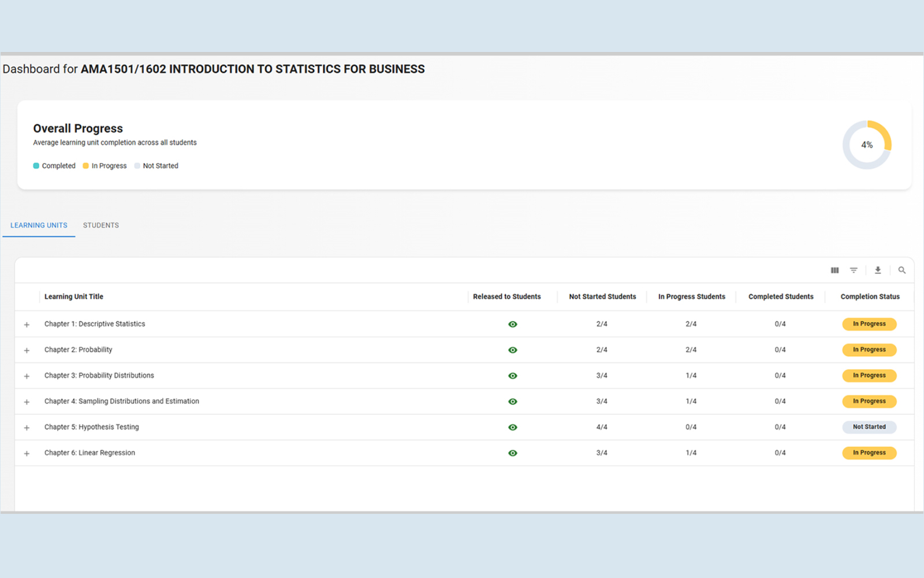Sort by Learning Unit Title column header
This screenshot has width=924, height=578.
tap(74, 297)
